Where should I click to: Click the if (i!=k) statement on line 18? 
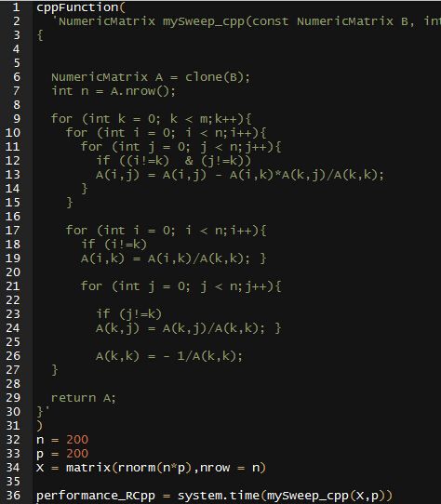pyautogui.click(x=114, y=245)
